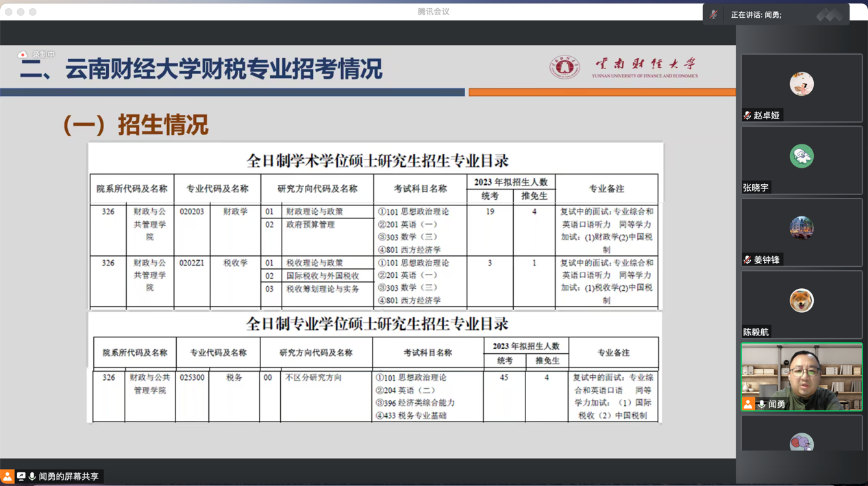The image size is (868, 486).
Task: Click the 正在讲话: 闻勇 speaker indicator
Action: 756,14
